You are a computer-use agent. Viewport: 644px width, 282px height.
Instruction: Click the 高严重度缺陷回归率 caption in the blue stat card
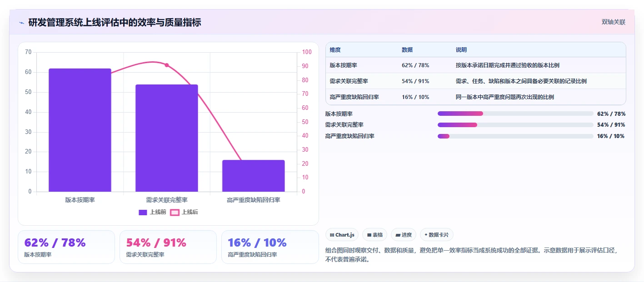252,255
